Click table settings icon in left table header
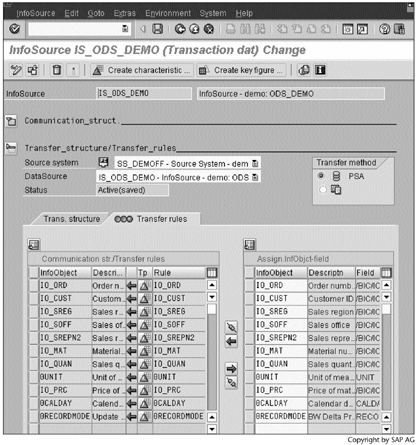 coord(212,273)
